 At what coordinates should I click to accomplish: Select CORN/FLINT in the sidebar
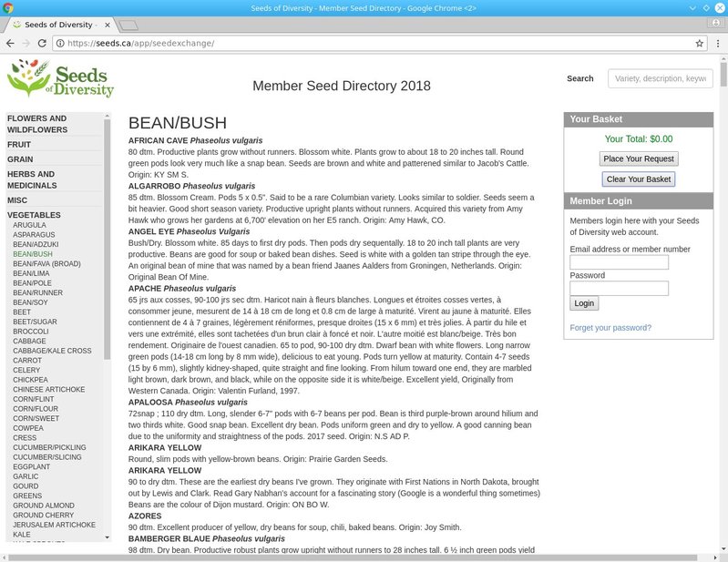click(34, 399)
